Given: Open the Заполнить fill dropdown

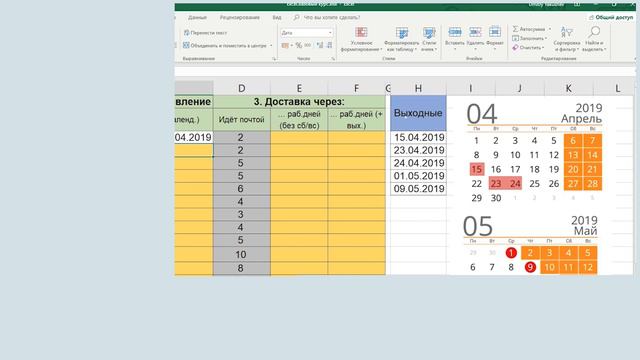Looking at the screenshot, I should click(x=530, y=38).
